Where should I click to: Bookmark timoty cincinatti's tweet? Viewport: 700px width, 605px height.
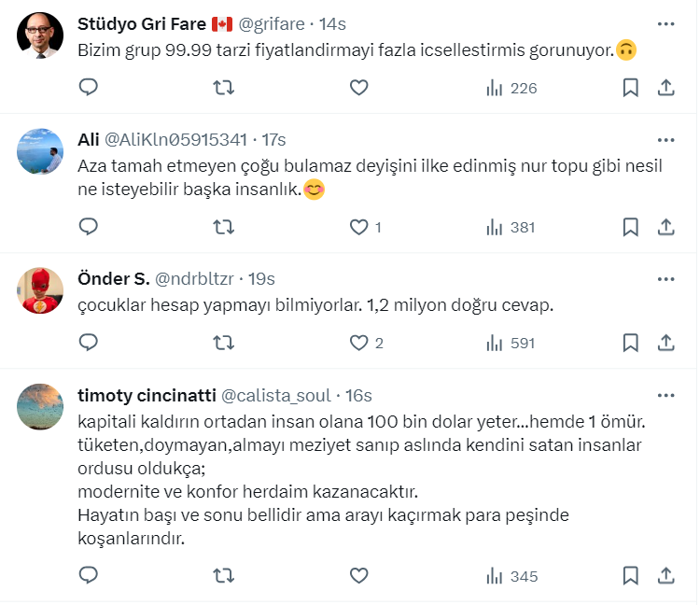click(x=630, y=576)
